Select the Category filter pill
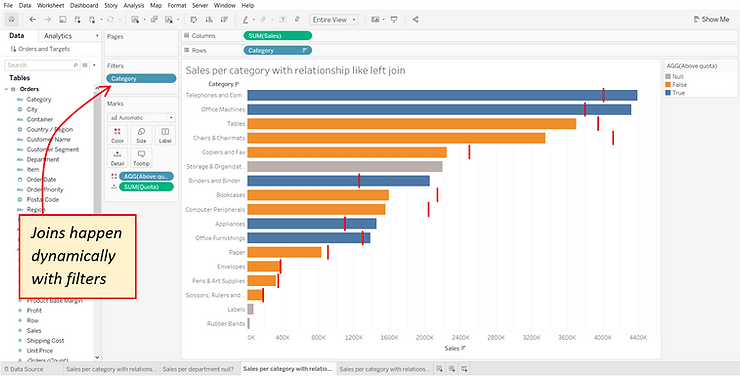The height and width of the screenshot is (376, 740). click(x=141, y=79)
